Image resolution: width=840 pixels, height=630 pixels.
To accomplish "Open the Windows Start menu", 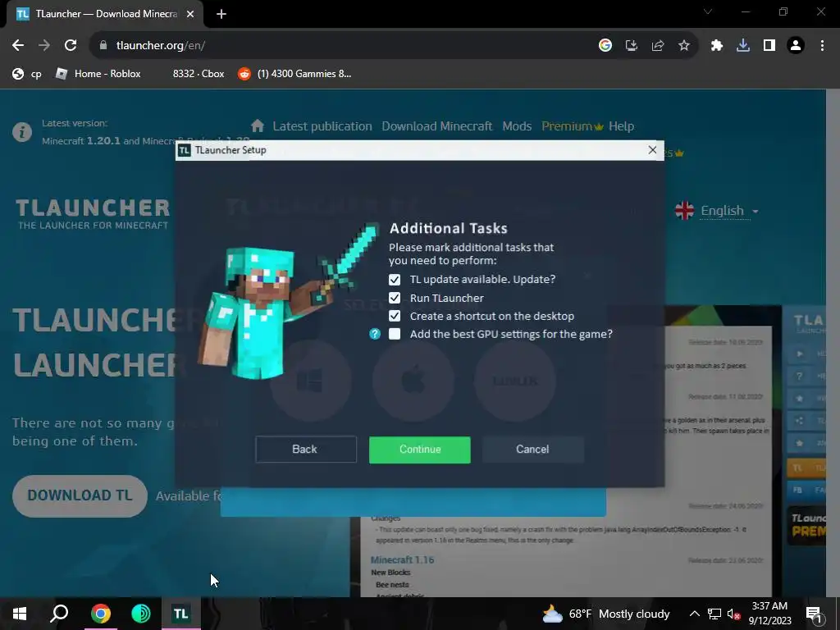I will (20, 614).
